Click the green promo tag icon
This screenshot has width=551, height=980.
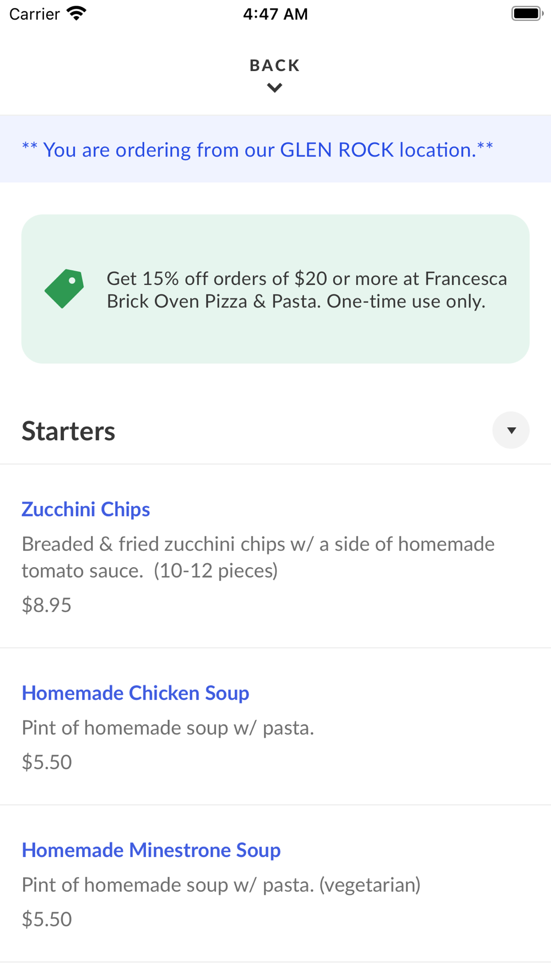64,289
